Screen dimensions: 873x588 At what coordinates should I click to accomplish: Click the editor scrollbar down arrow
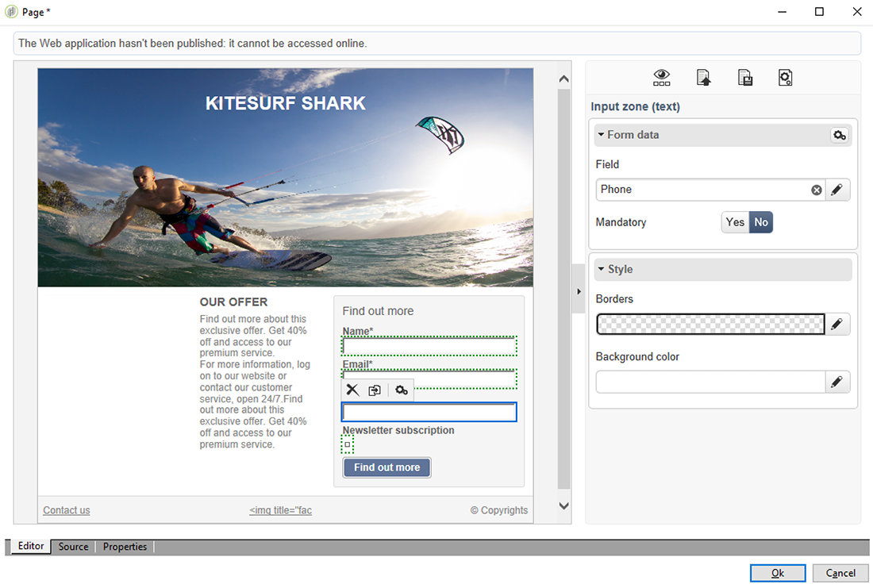pyautogui.click(x=564, y=506)
